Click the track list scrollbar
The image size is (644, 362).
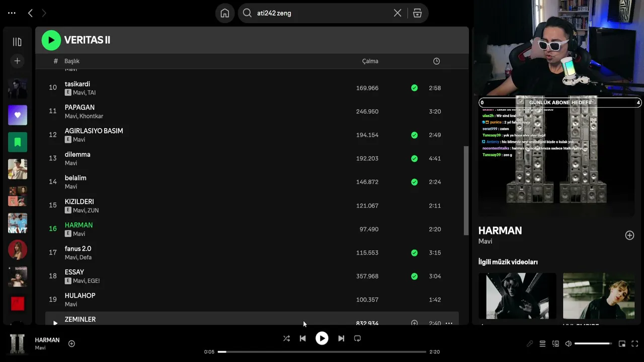(466, 190)
